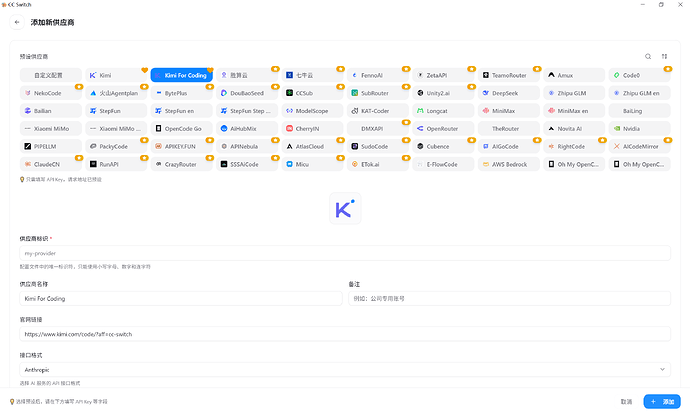Pick the ModelScope preset
The height and width of the screenshot is (414, 690).
click(312, 111)
